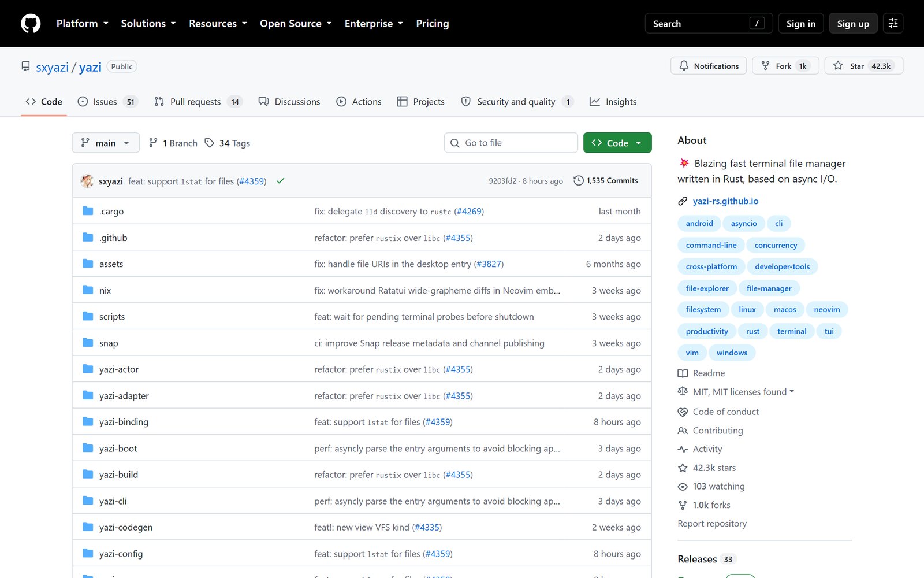This screenshot has height=578, width=924.
Task: Expand the Resources dropdown
Action: coord(218,24)
